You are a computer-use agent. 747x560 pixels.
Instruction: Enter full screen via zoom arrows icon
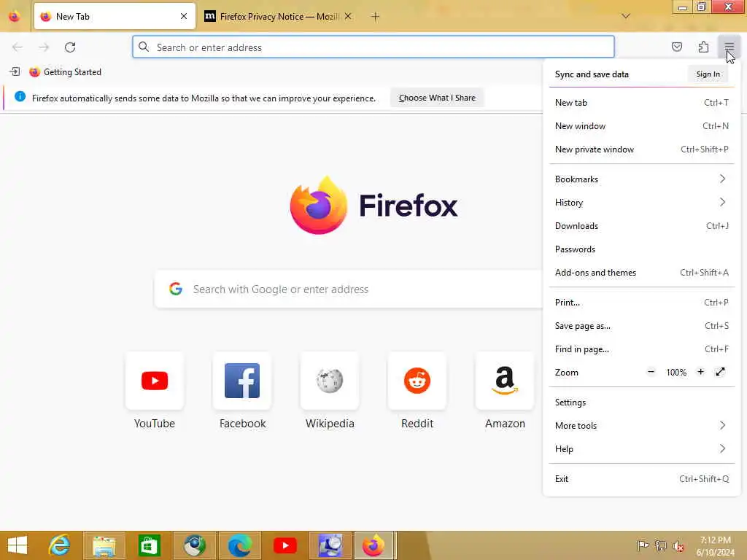click(720, 372)
